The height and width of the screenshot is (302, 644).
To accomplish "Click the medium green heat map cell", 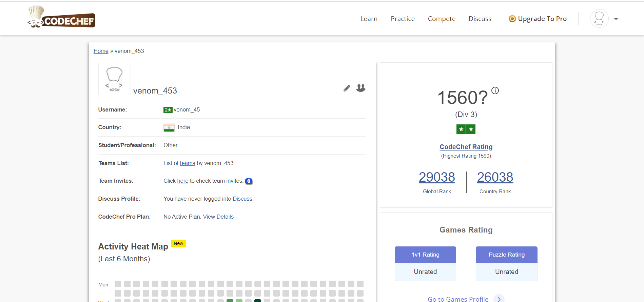I will (230, 301).
